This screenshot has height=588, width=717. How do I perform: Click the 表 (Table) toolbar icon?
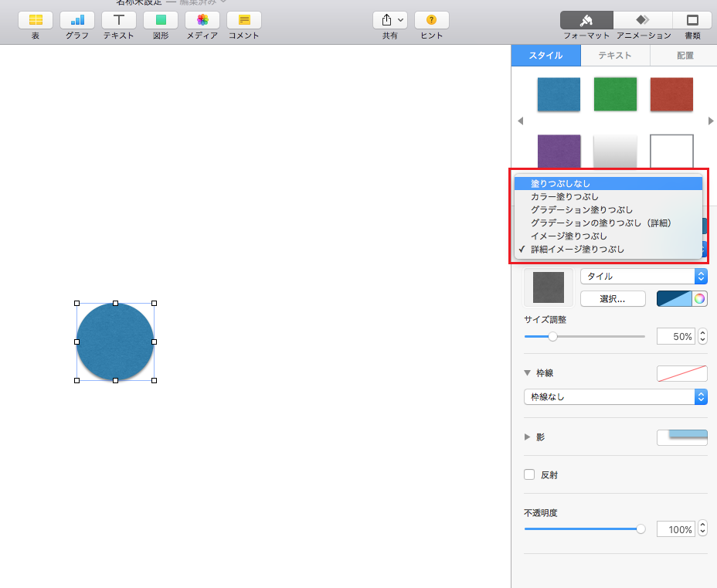click(36, 20)
